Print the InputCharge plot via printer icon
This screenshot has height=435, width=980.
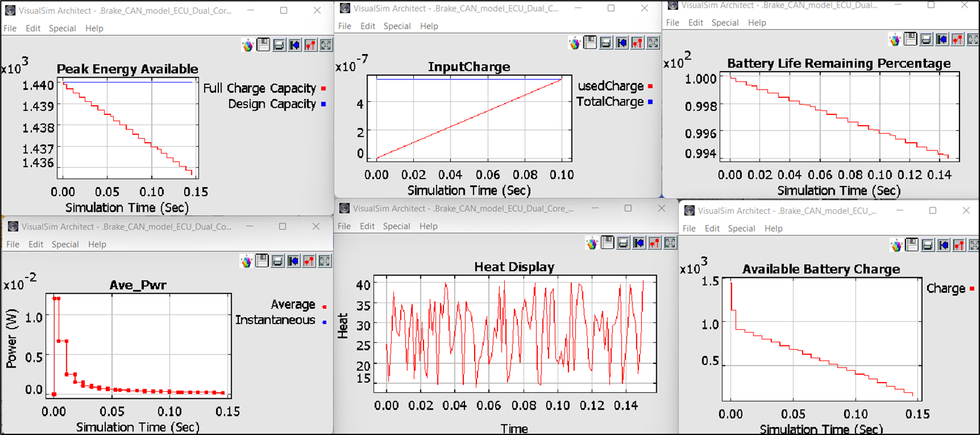click(606, 43)
